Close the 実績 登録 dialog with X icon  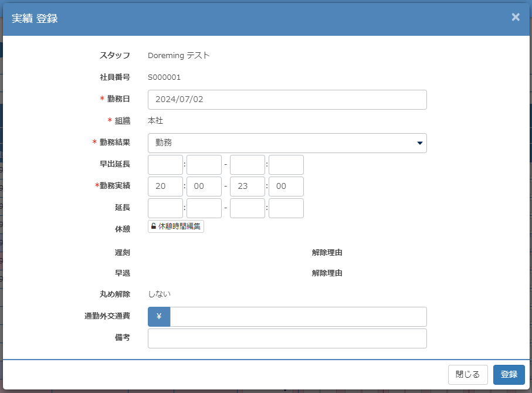coord(516,17)
